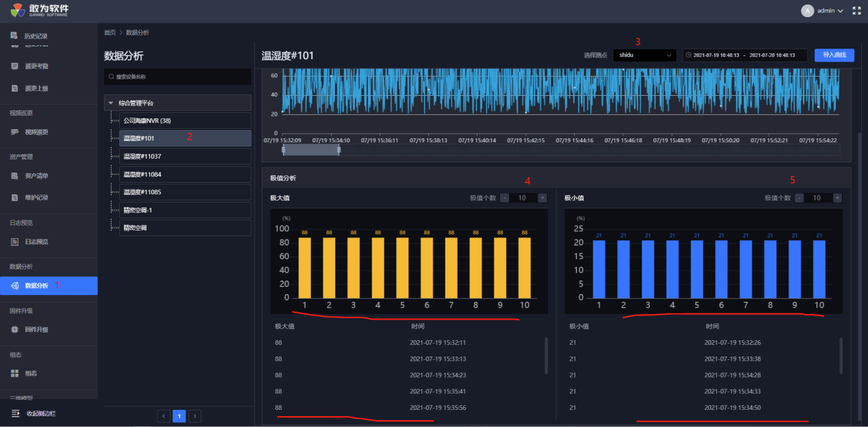Click the 资产清单 sidebar icon

14,176
